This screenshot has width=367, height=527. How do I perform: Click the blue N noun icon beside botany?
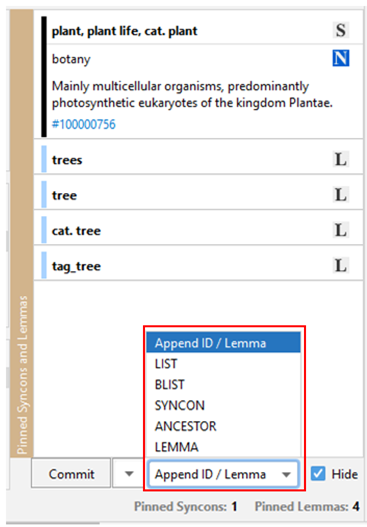(x=340, y=58)
